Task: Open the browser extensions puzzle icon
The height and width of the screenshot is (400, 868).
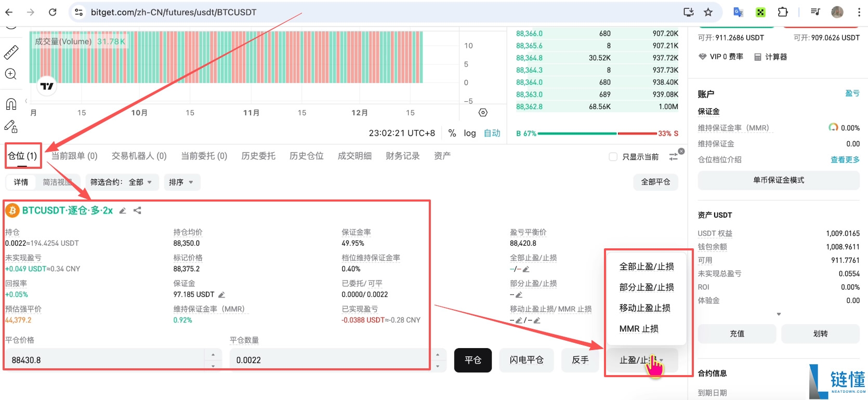Action: (x=783, y=12)
